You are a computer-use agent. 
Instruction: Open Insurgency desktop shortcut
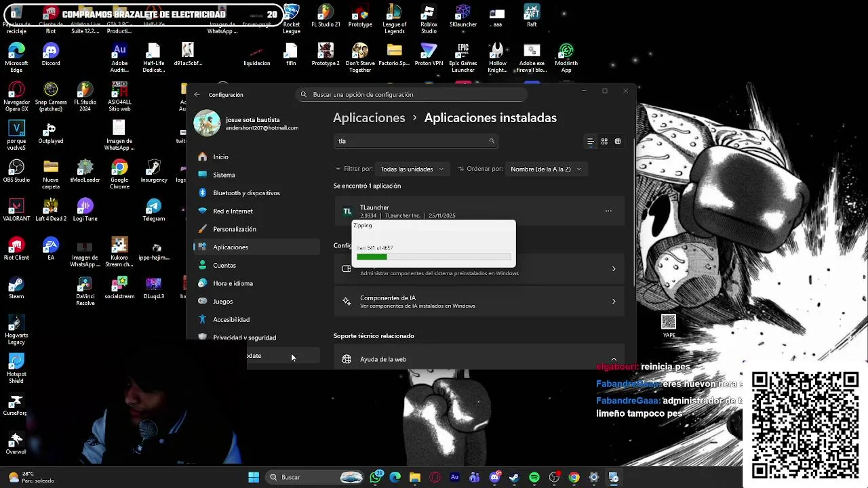click(154, 171)
